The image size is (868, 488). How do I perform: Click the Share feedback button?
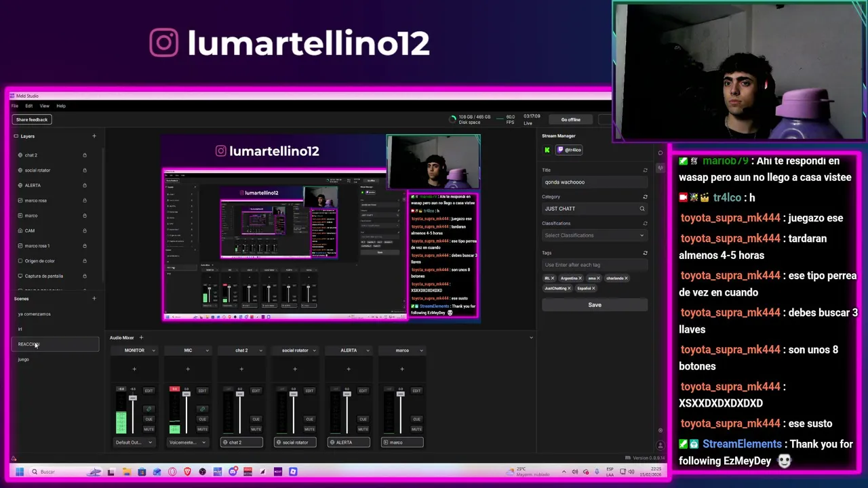click(32, 119)
